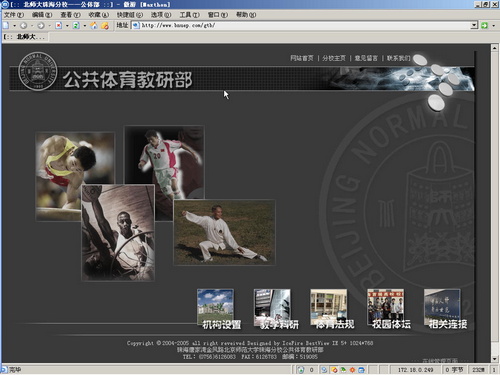Screen dimensions: 500x375
Task: Expand the refresh button dropdown arrow
Action: tap(85, 26)
